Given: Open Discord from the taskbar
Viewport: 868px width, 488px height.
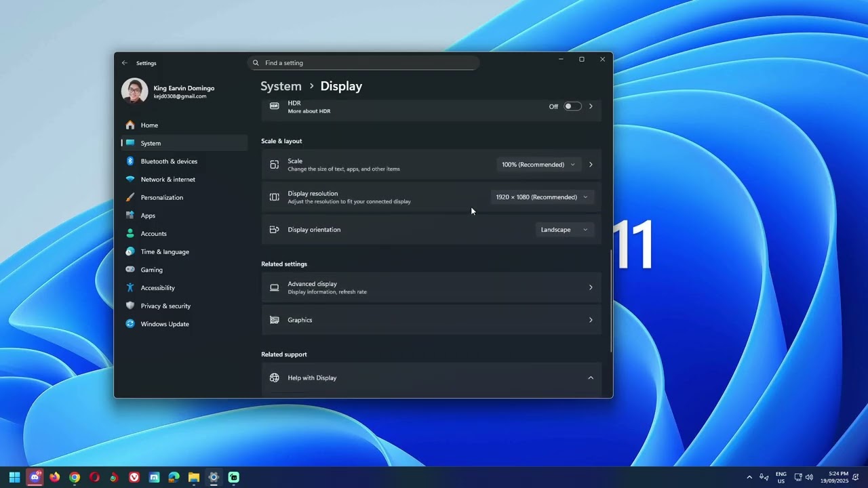Looking at the screenshot, I should tap(35, 477).
